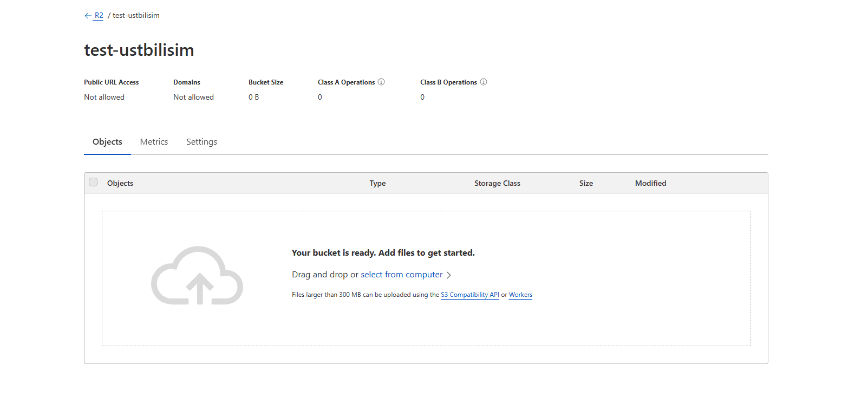Click the cloud upload icon

pos(197,276)
